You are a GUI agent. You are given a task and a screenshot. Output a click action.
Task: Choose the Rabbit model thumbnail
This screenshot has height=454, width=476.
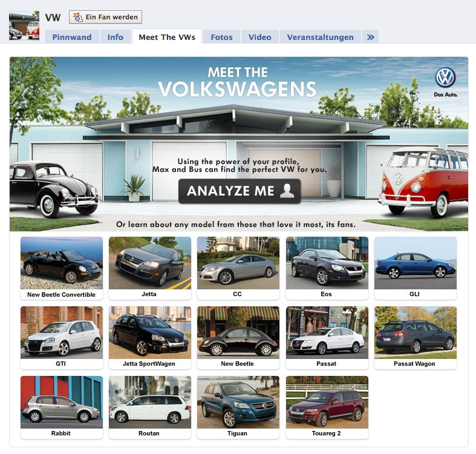point(62,402)
